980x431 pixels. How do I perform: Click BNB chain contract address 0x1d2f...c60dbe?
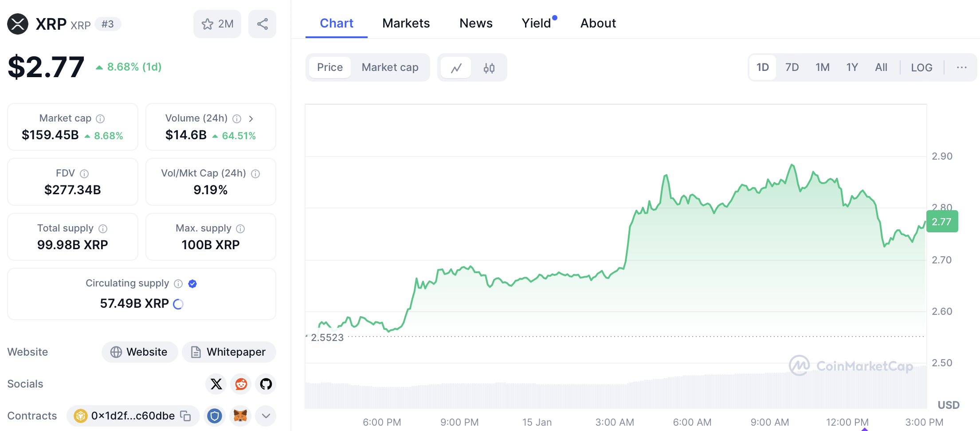coord(133,416)
